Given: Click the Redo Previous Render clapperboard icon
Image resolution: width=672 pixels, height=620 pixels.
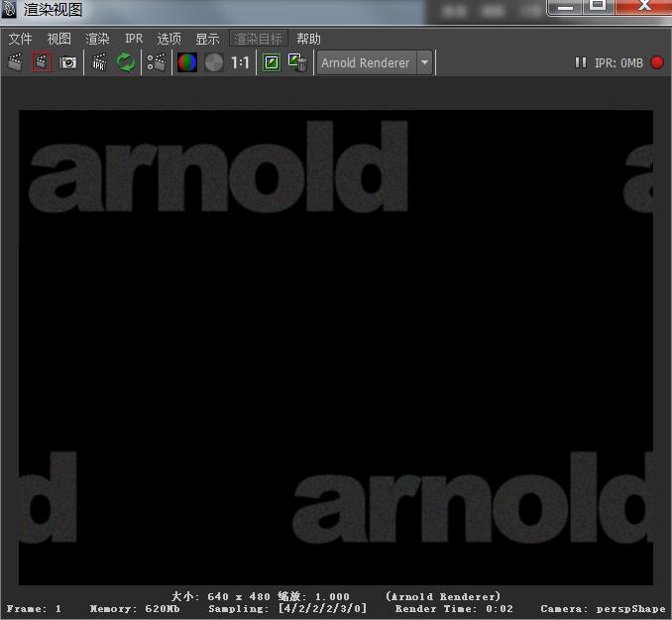Looking at the screenshot, I should (x=16, y=62).
